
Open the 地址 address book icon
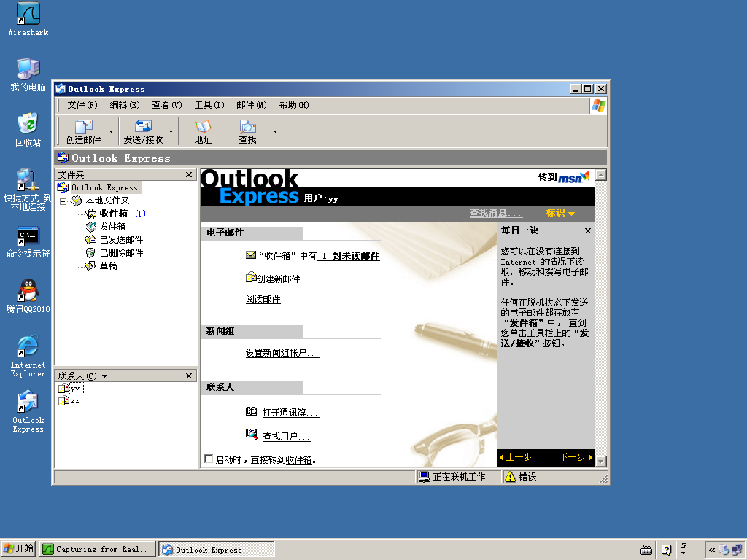(203, 131)
